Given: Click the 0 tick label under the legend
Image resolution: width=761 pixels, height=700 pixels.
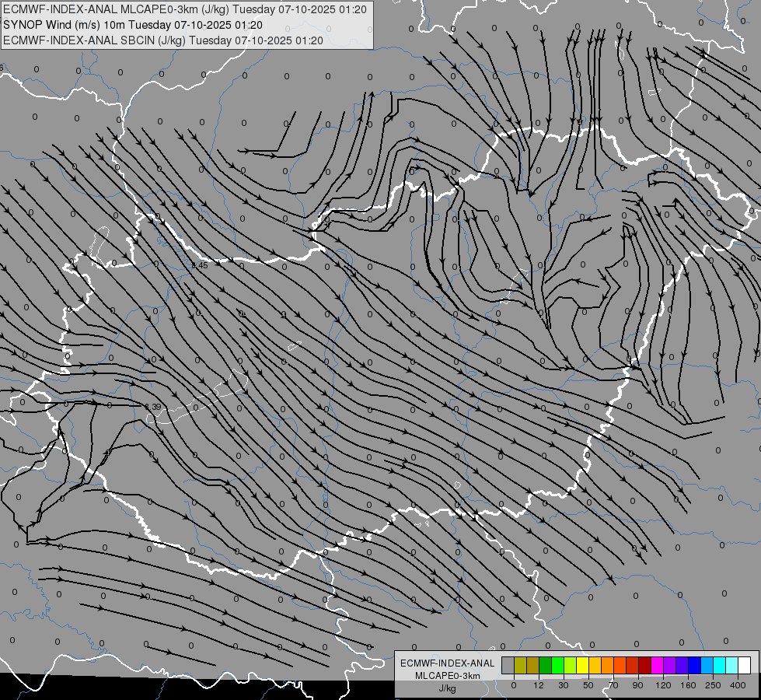Looking at the screenshot, I should 514,685.
